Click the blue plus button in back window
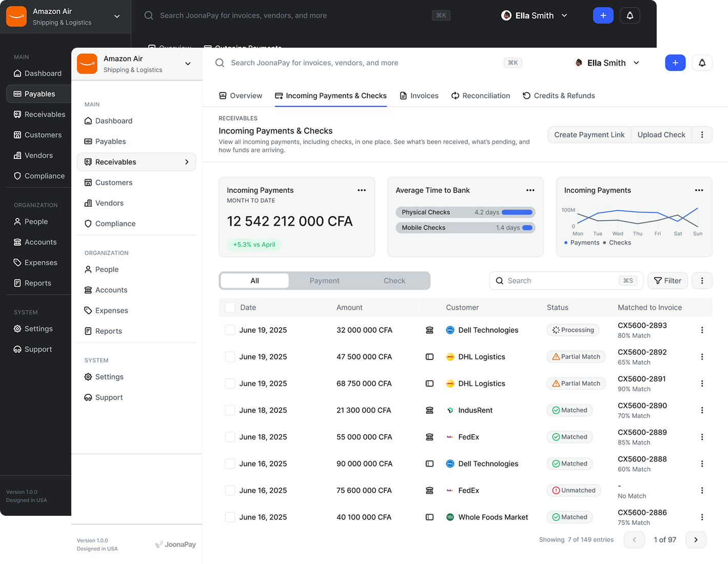 click(603, 15)
